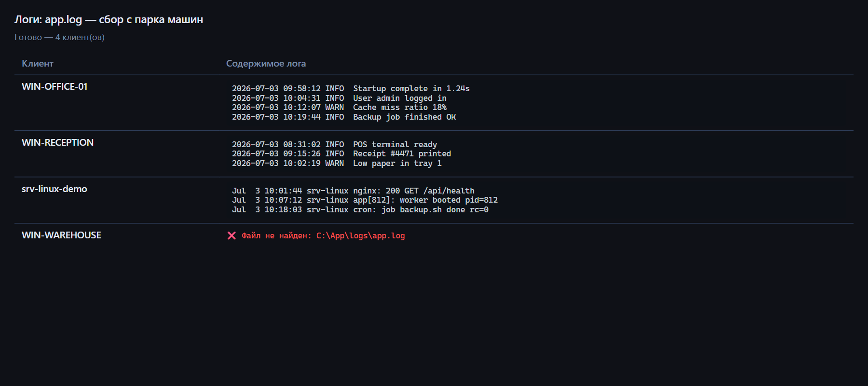The image size is (868, 386).
Task: Click the Клиент column header
Action: pyautogui.click(x=38, y=64)
